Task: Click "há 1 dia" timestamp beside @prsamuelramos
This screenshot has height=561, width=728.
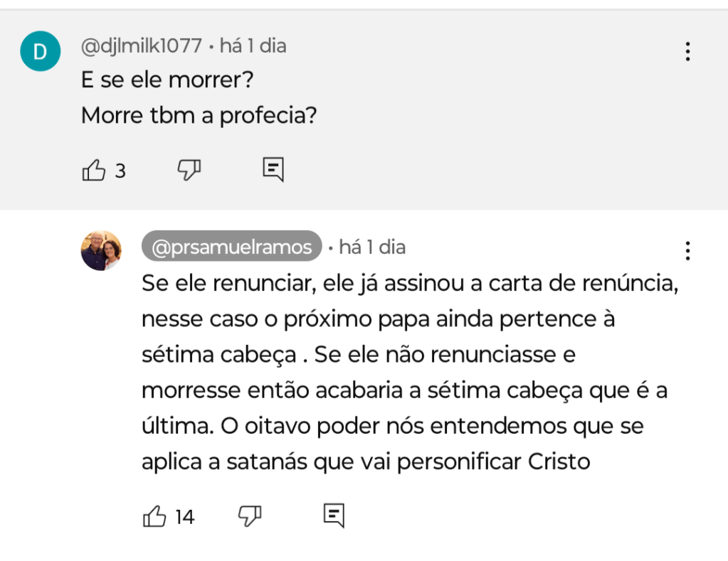Action: (x=372, y=247)
